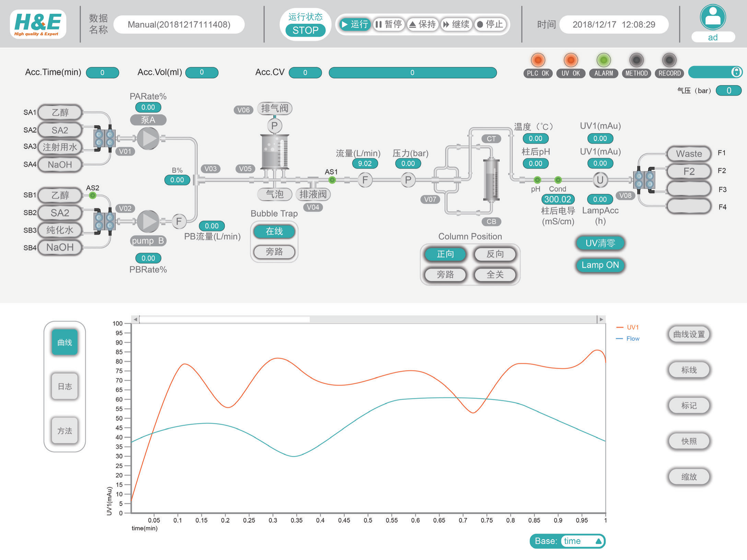Switch to the 日志 log tab
This screenshot has width=747, height=560.
click(65, 386)
